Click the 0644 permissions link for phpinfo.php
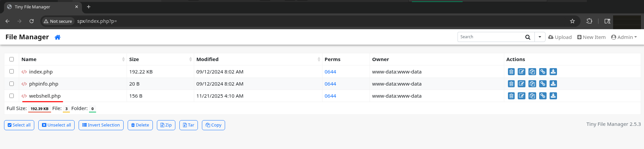Image resolution: width=644 pixels, height=149 pixels. (330, 84)
